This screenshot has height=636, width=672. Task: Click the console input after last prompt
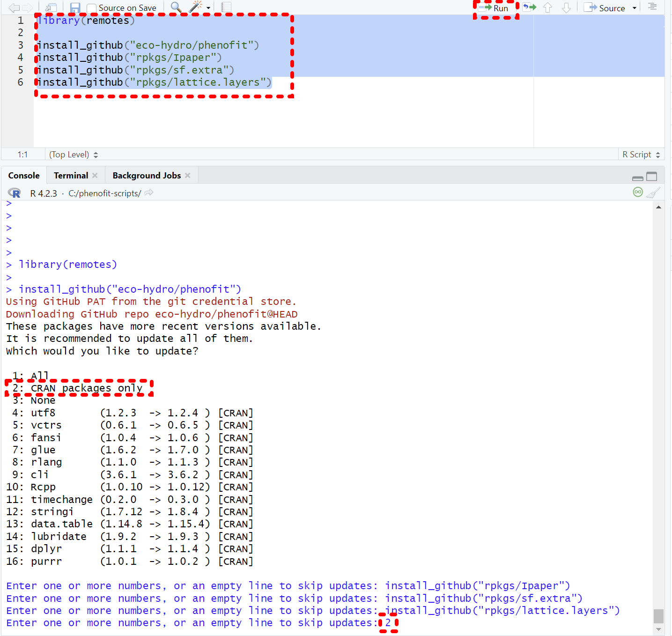tap(388, 623)
